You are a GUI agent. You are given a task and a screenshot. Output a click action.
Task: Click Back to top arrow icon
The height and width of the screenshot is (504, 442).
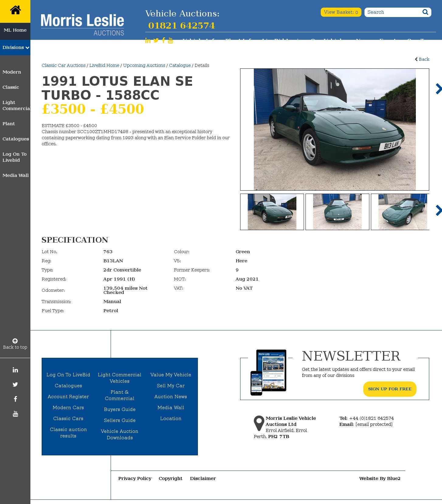coord(15,341)
